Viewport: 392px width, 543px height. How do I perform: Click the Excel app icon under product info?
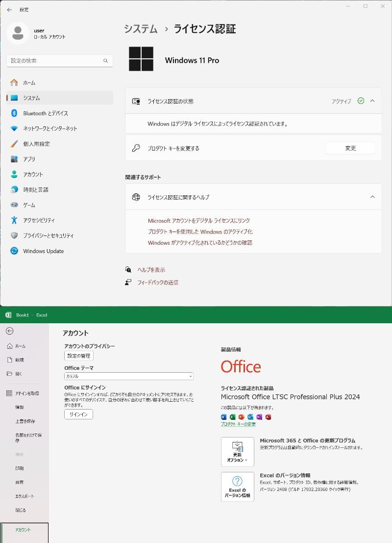(232, 417)
